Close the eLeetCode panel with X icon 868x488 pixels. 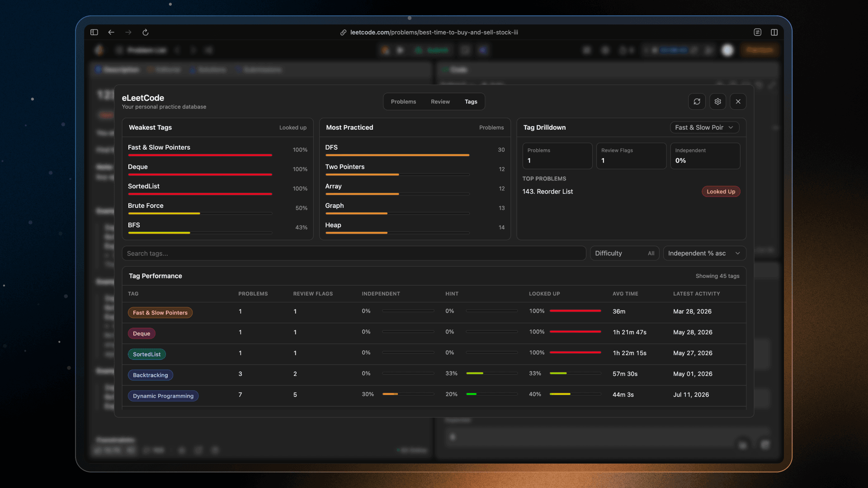pos(738,102)
